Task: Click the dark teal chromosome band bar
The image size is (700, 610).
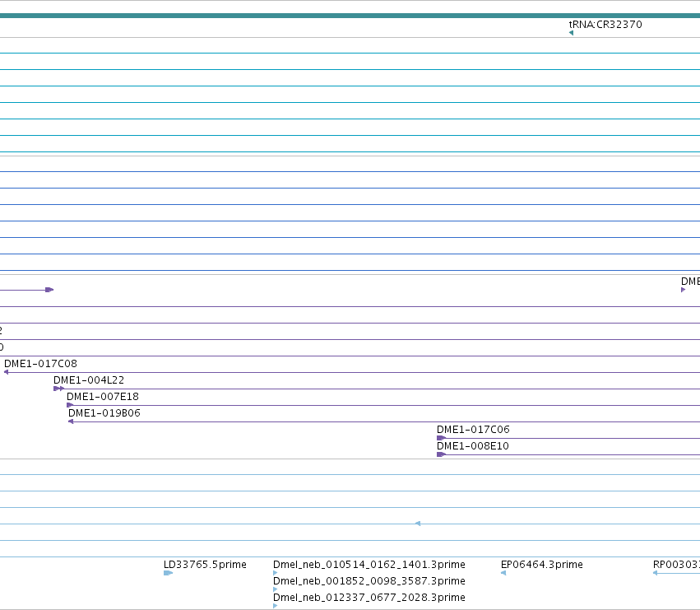Action: pos(350,16)
